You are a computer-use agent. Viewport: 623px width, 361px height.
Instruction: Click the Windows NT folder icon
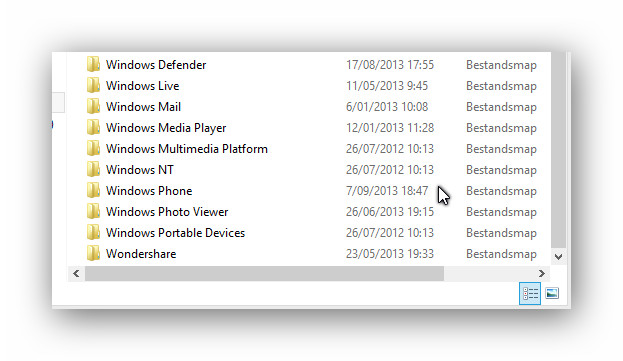tap(93, 170)
